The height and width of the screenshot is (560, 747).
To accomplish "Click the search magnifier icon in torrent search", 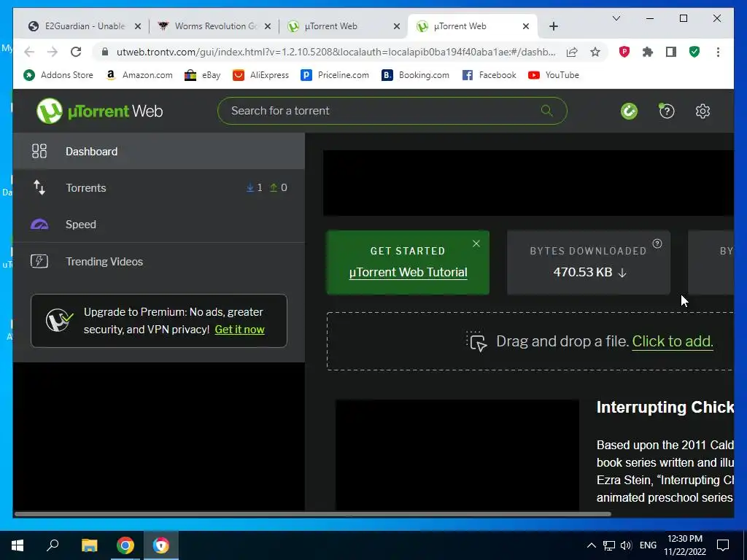I will (547, 111).
